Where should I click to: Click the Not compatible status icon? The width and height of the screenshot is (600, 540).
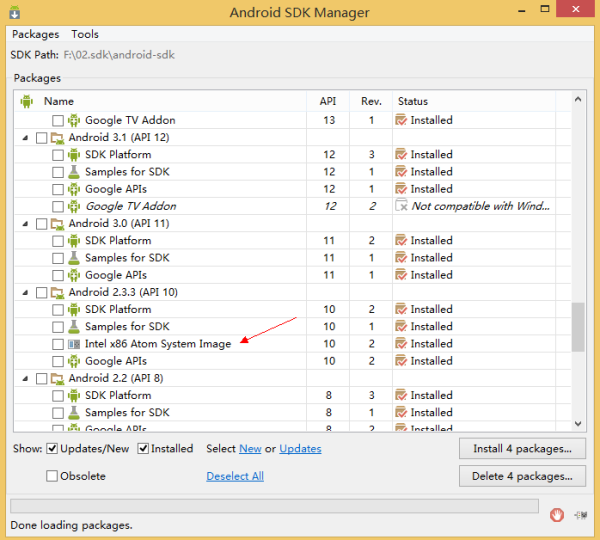401,206
